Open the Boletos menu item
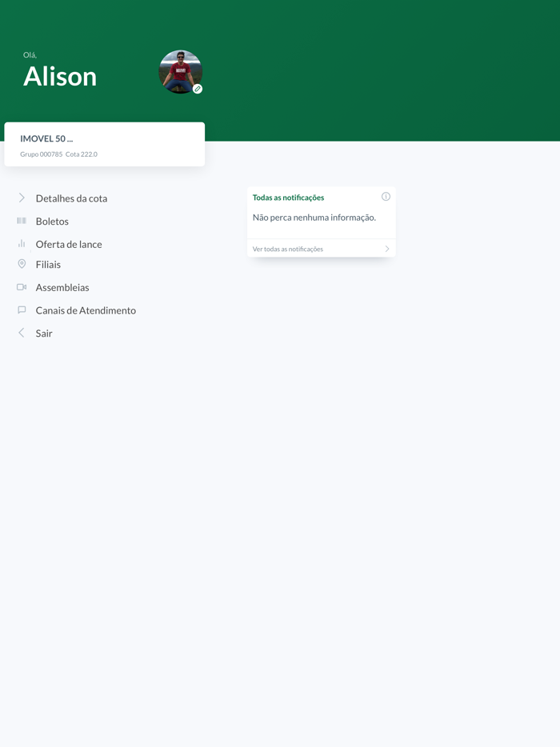Image resolution: width=560 pixels, height=747 pixels. point(52,221)
